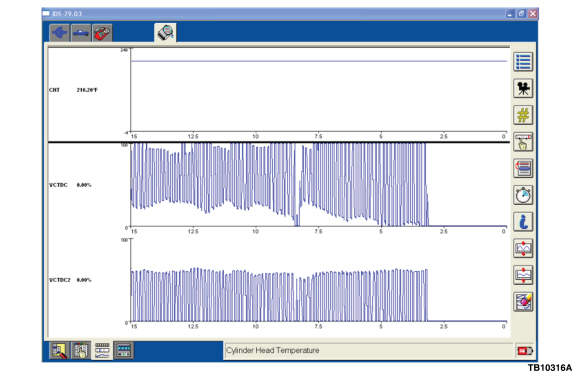Click the red battery status icon

(x=525, y=351)
